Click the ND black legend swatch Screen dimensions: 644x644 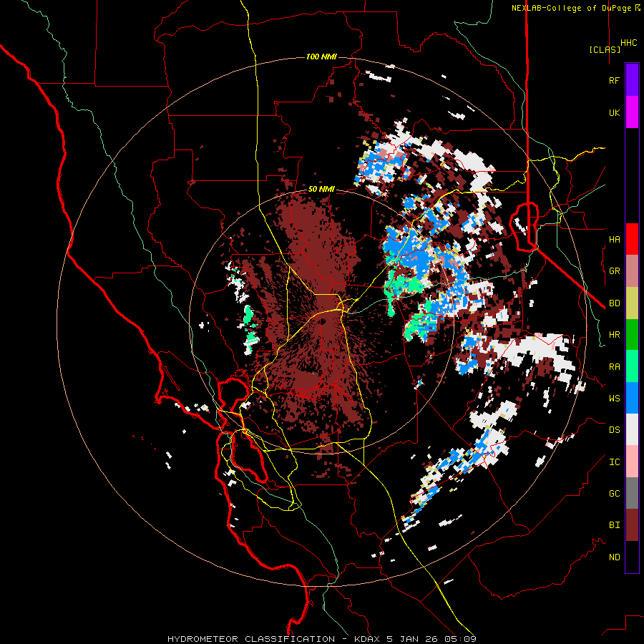tap(632, 557)
